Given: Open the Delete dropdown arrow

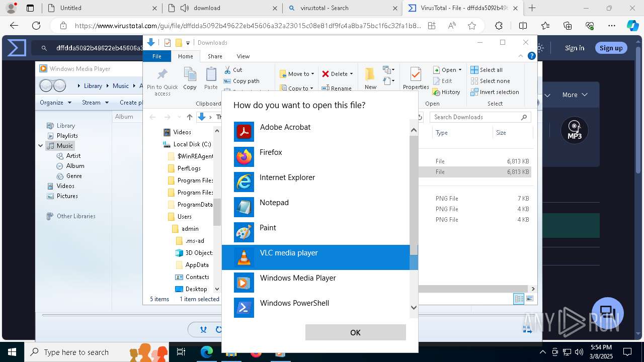Looking at the screenshot, I should click(351, 74).
